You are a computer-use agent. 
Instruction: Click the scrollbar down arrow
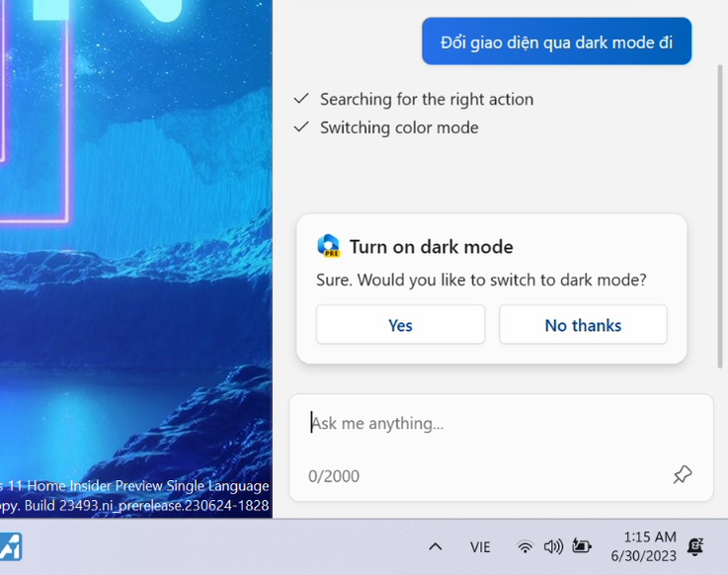tap(718, 364)
